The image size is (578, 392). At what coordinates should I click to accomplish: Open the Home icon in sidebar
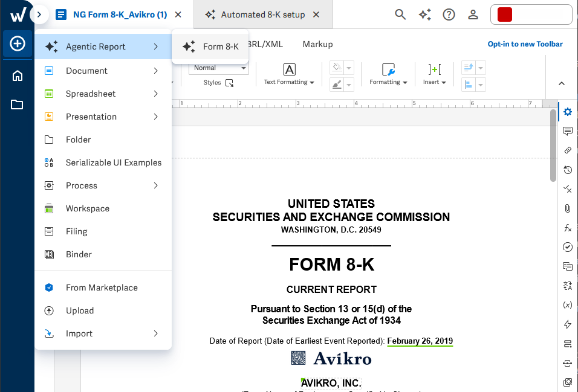pos(18,76)
